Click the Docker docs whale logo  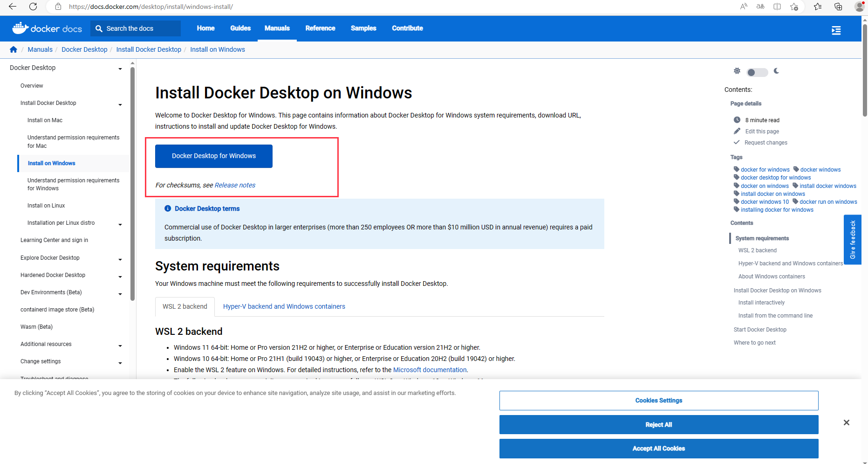pos(21,28)
